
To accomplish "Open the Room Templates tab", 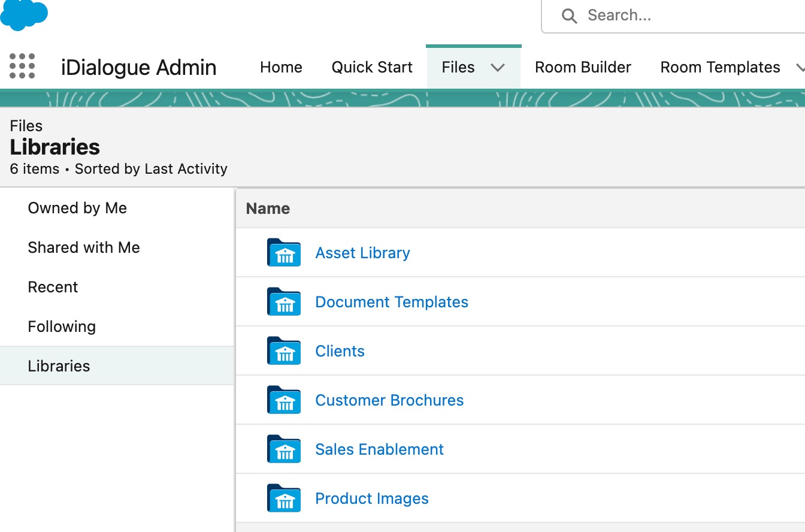I will (720, 67).
